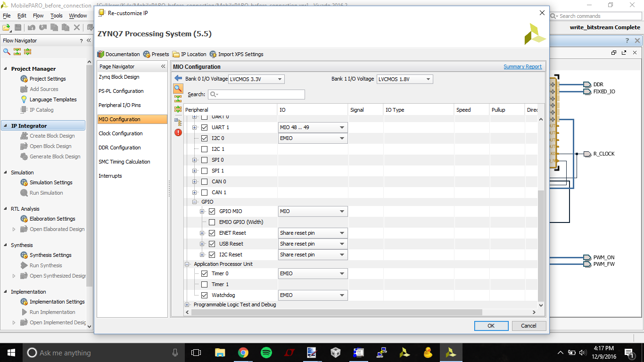Uncheck the UART 1 checkbox
The height and width of the screenshot is (362, 644).
205,127
